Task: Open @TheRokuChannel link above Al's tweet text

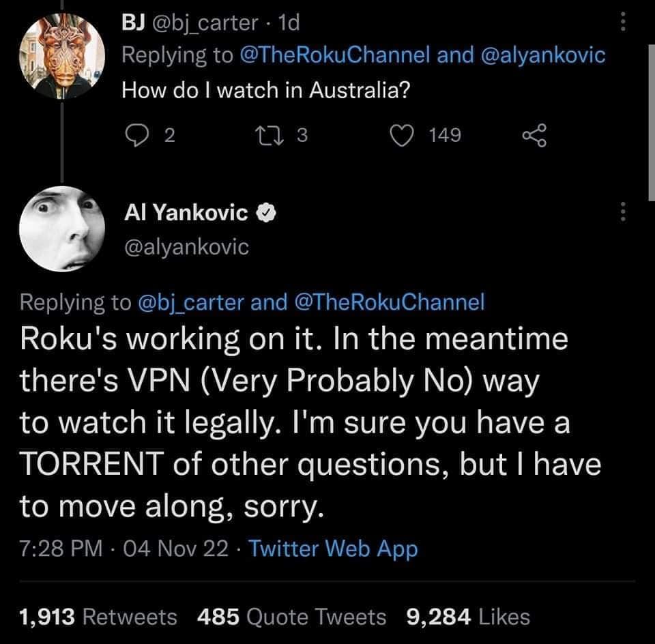Action: click(x=388, y=302)
